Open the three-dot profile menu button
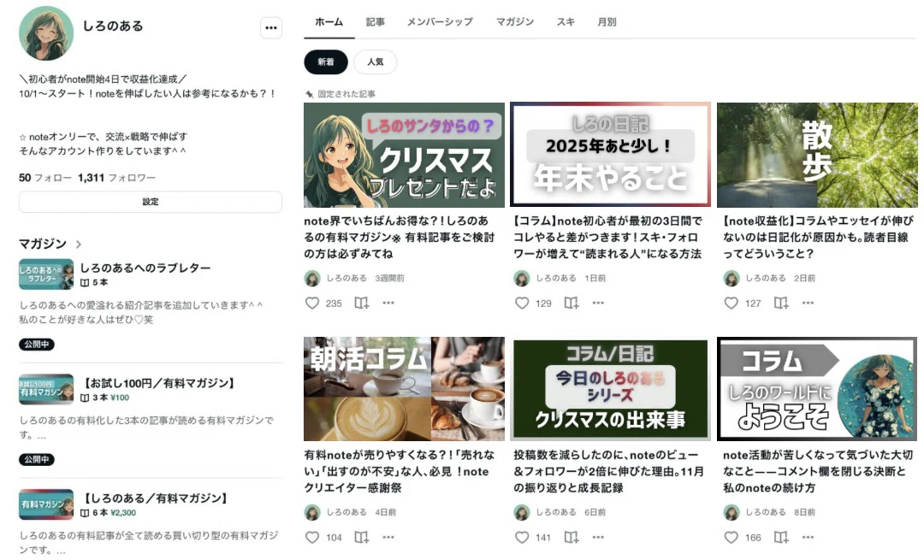 coord(271,27)
